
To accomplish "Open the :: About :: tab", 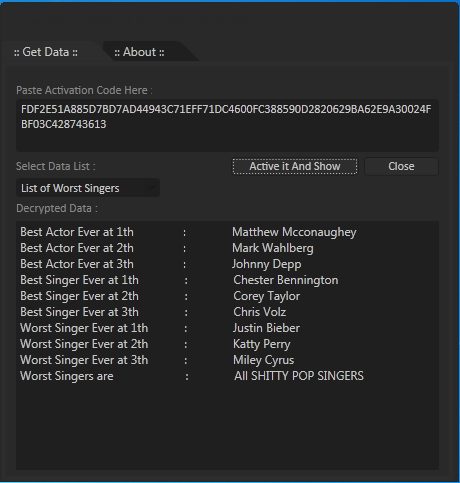I will (139, 52).
